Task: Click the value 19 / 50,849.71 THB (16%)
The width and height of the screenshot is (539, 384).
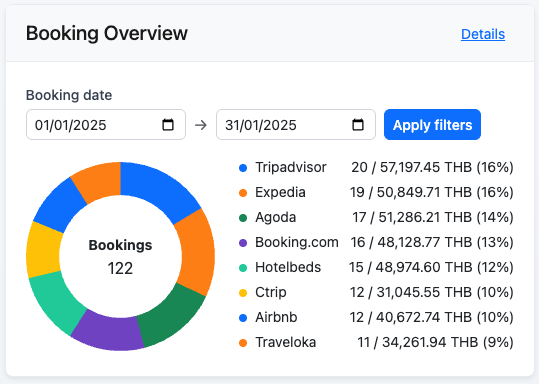Action: pyautogui.click(x=431, y=193)
